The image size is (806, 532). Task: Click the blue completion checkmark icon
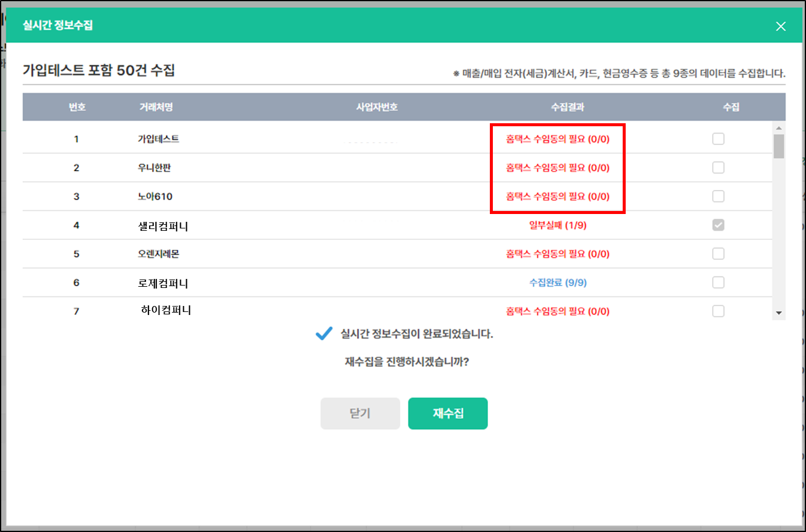[x=324, y=334]
